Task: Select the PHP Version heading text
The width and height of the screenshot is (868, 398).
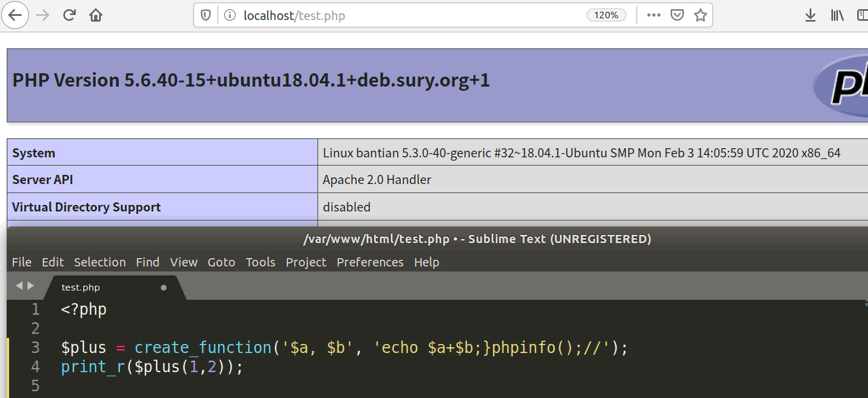Action: click(251, 80)
